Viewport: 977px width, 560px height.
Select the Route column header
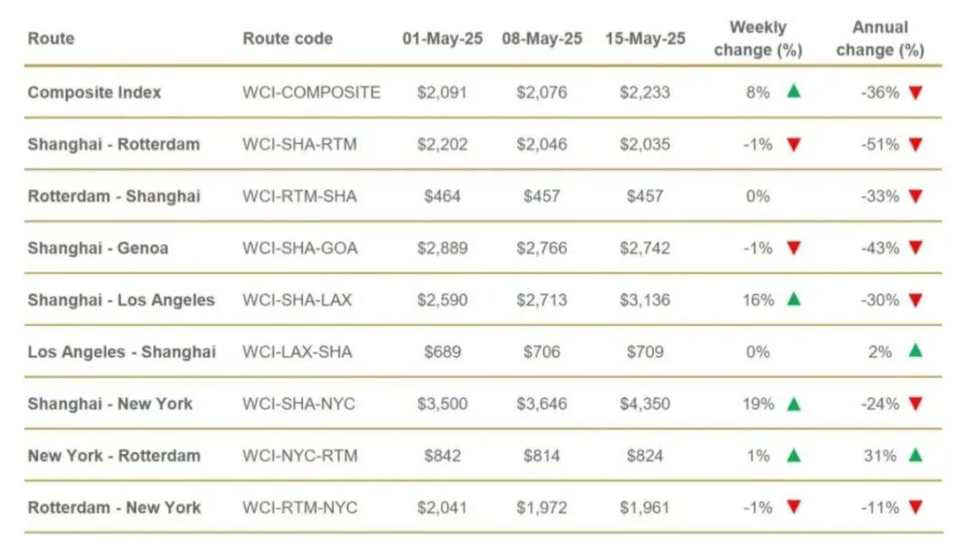(x=51, y=39)
